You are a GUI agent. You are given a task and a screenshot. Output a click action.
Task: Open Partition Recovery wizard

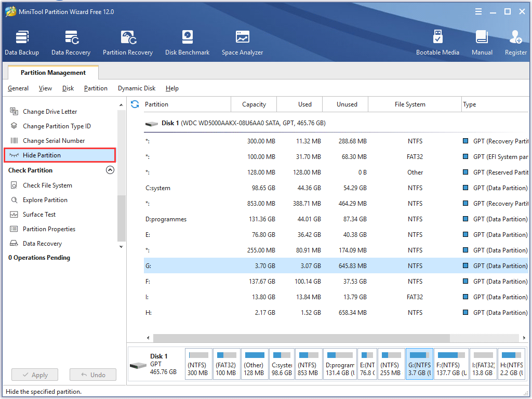(128, 43)
